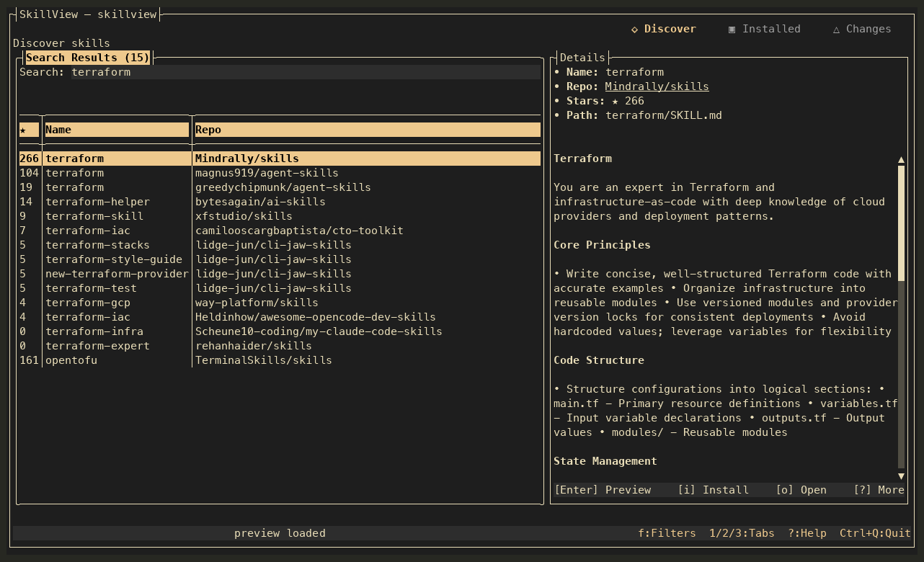
Task: Select the terraform-iac row from Heldinhow/awesome-opencode-dev-skills
Action: [x=280, y=317]
